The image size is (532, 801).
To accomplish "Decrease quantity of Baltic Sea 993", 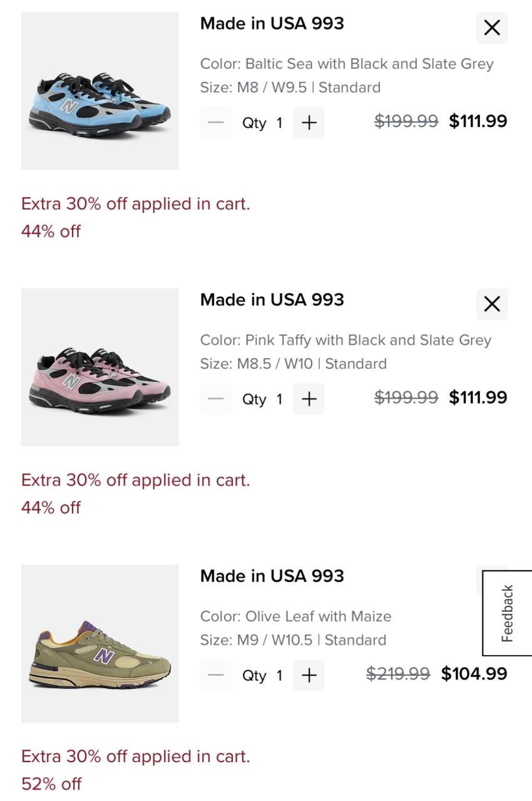I will [x=216, y=123].
